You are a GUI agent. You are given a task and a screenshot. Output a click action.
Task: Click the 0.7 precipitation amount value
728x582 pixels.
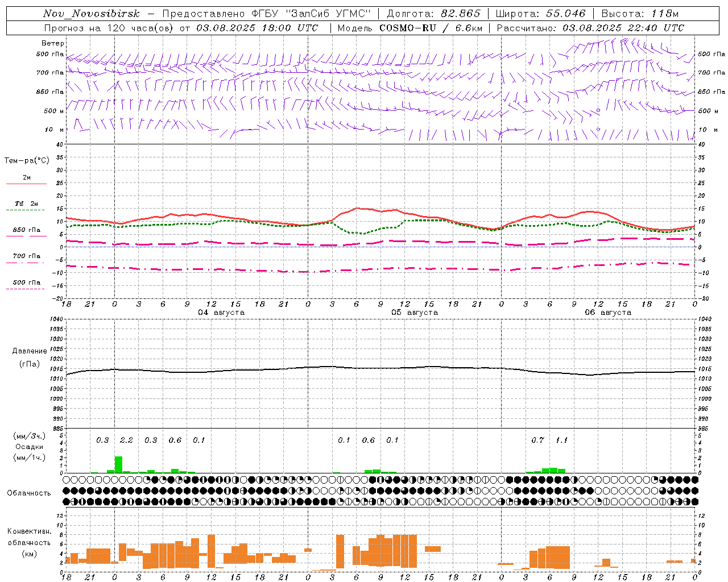(x=537, y=440)
